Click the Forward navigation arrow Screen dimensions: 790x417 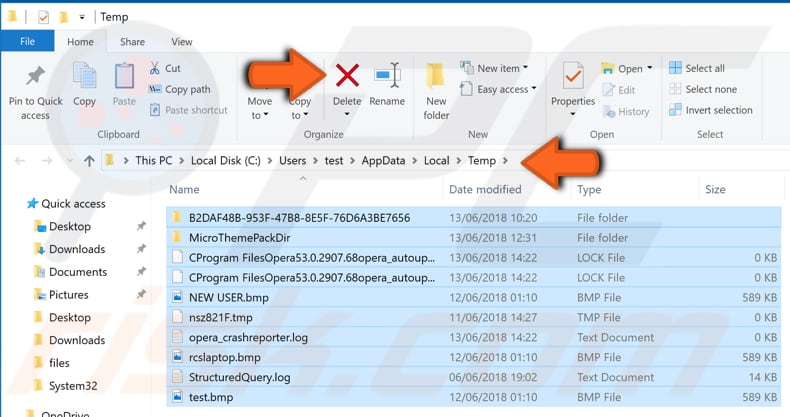(x=47, y=161)
